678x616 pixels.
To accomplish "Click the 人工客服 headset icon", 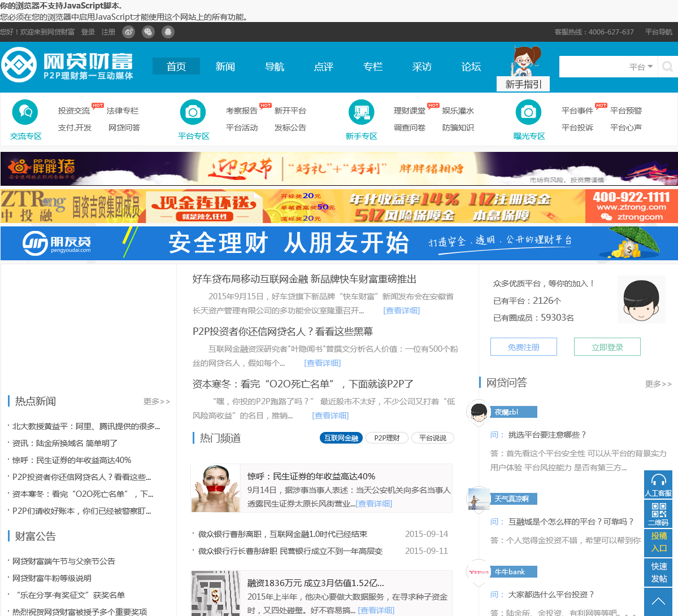I will (658, 484).
